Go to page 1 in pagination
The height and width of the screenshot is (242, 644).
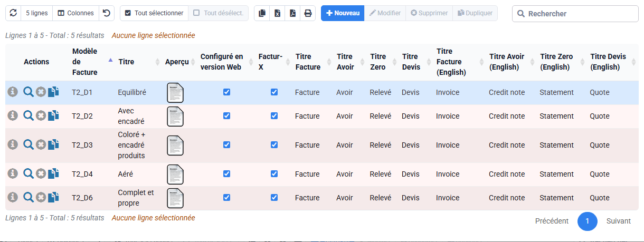coord(588,221)
